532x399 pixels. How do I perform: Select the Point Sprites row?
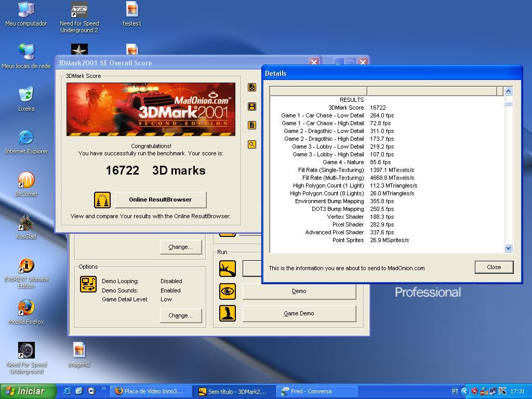pos(387,240)
